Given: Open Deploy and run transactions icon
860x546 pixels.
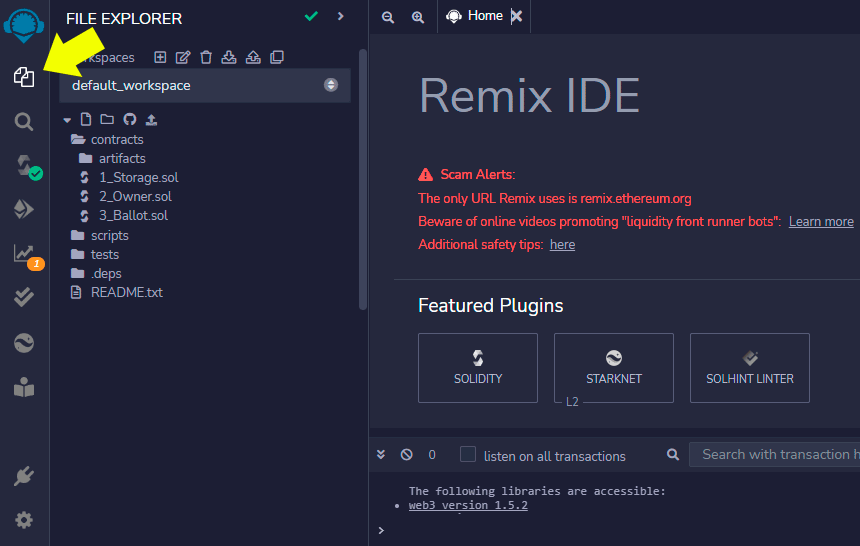Looking at the screenshot, I should click(24, 209).
